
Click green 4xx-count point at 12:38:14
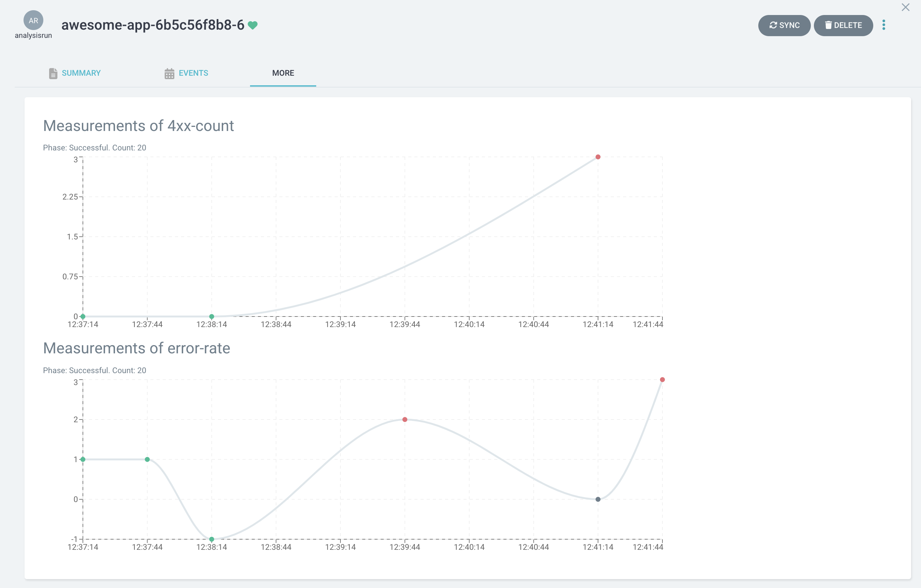[x=211, y=317]
